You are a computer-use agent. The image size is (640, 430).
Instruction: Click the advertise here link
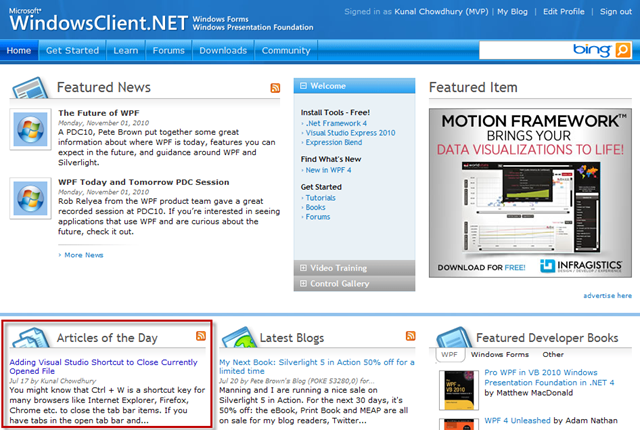point(607,295)
